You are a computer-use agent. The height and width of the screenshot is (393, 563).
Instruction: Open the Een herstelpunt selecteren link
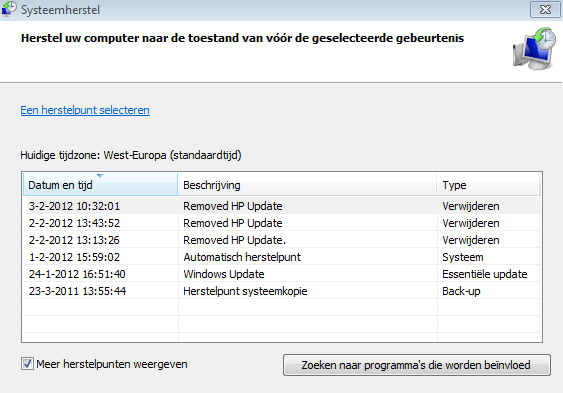(x=85, y=110)
